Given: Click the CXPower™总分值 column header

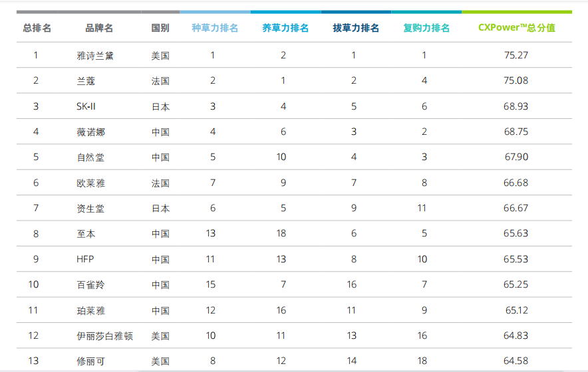Looking at the screenshot, I should pyautogui.click(x=517, y=28).
